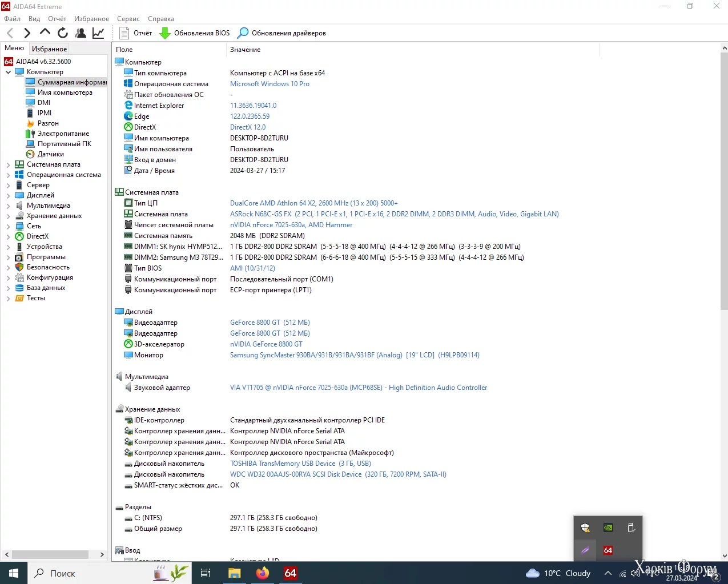Click the ASRock N68C-GS FX motherboard link
The height and width of the screenshot is (584, 728).
click(260, 214)
